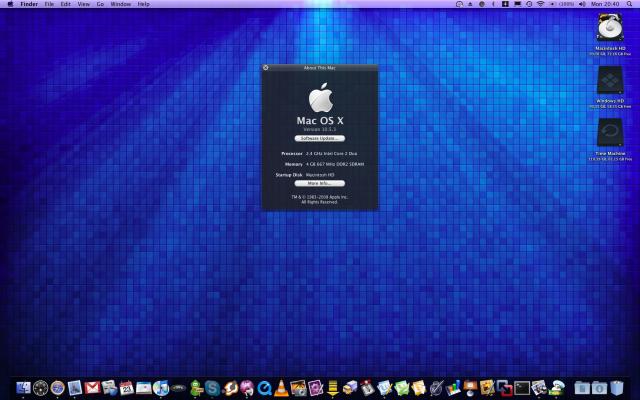This screenshot has width=640, height=400.
Task: Open Macintosh HD desktop drive
Action: point(610,27)
